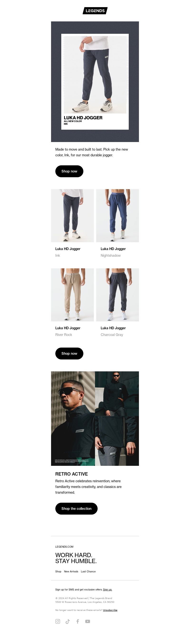The width and height of the screenshot is (190, 644).
Task: Open the Instagram icon in footer
Action: (x=58, y=621)
